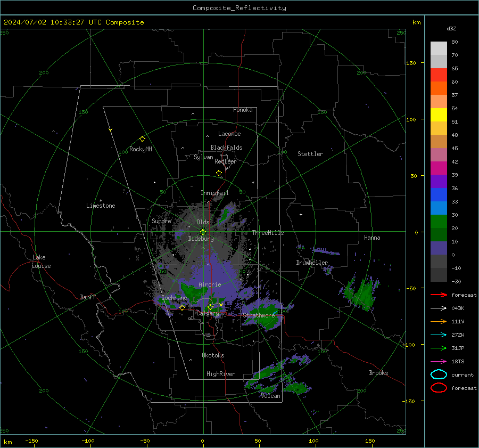This screenshot has height=448, width=479.
Task: Click the Composite_Reflectivity title
Action: (240, 8)
